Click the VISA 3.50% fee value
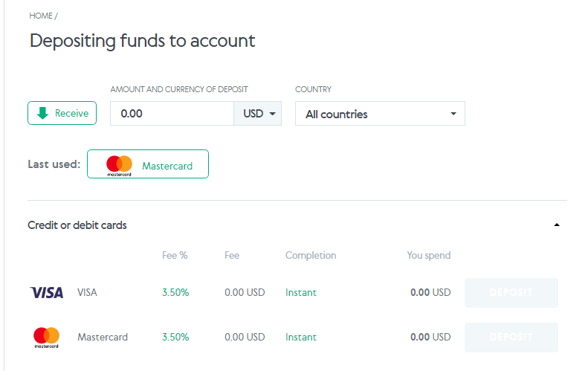 click(x=175, y=293)
